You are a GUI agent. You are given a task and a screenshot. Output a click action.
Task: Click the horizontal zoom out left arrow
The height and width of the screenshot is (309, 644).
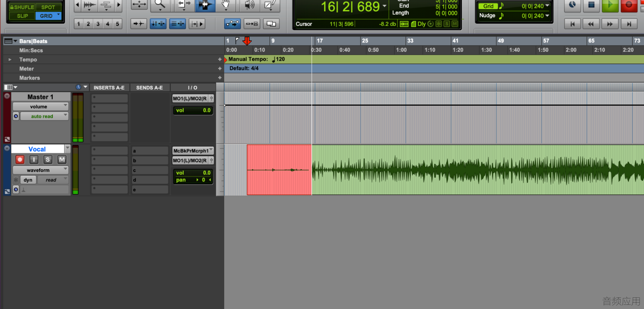(77, 5)
